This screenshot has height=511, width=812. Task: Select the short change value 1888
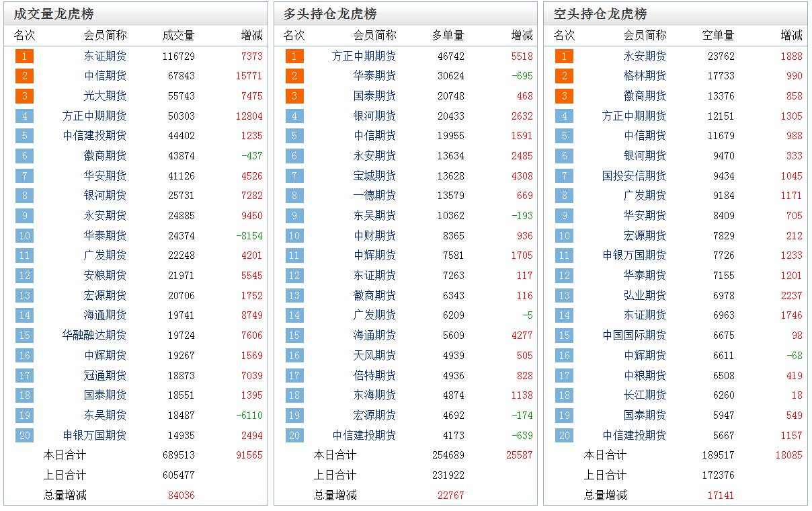coord(792,56)
